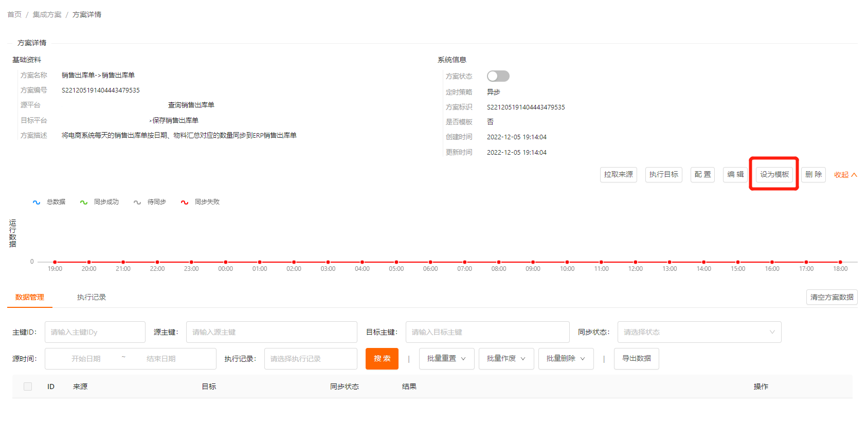Expand the 批量删除 dropdown
Image resolution: width=868 pixels, height=423 pixels.
click(566, 359)
